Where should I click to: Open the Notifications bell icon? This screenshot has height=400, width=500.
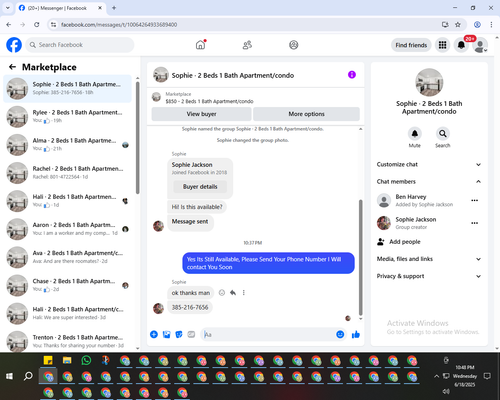tap(461, 45)
